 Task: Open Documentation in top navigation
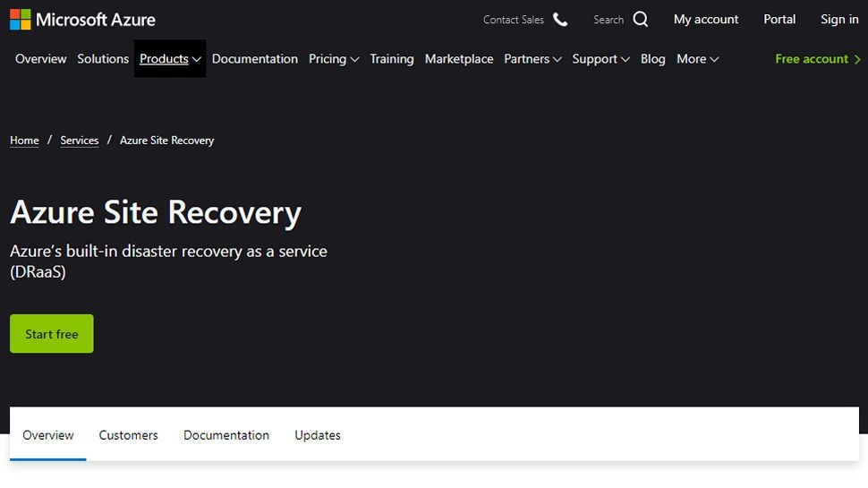click(x=255, y=59)
